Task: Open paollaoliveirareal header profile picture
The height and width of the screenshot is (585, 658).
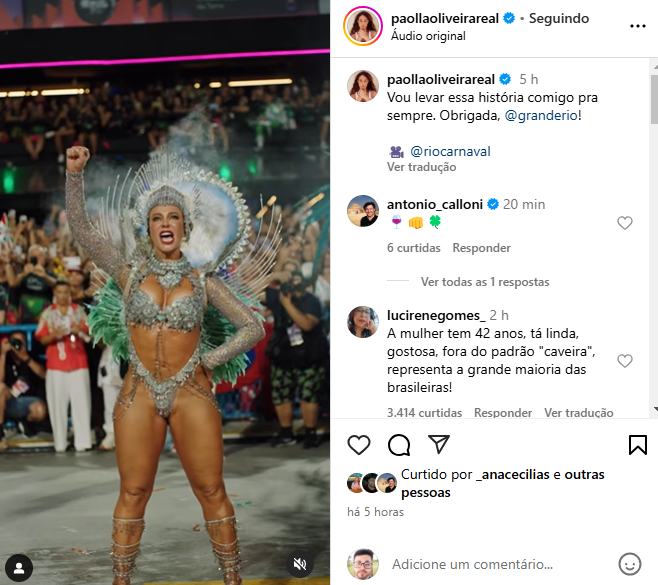Action: 363,26
